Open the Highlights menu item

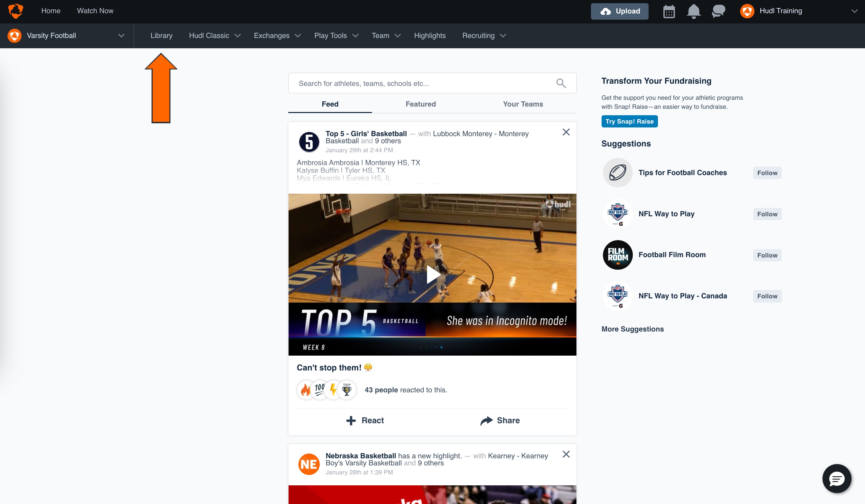tap(430, 35)
